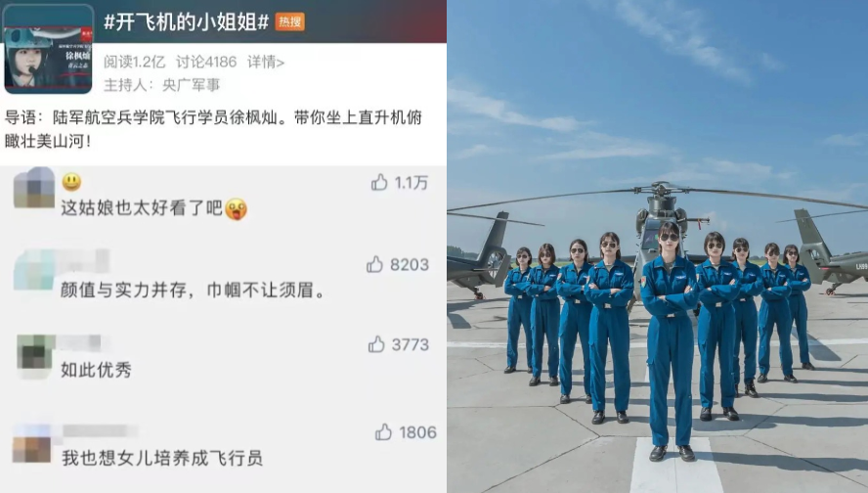Like the comment with 1.1万 likes
The width and height of the screenshot is (868, 493).
[379, 182]
